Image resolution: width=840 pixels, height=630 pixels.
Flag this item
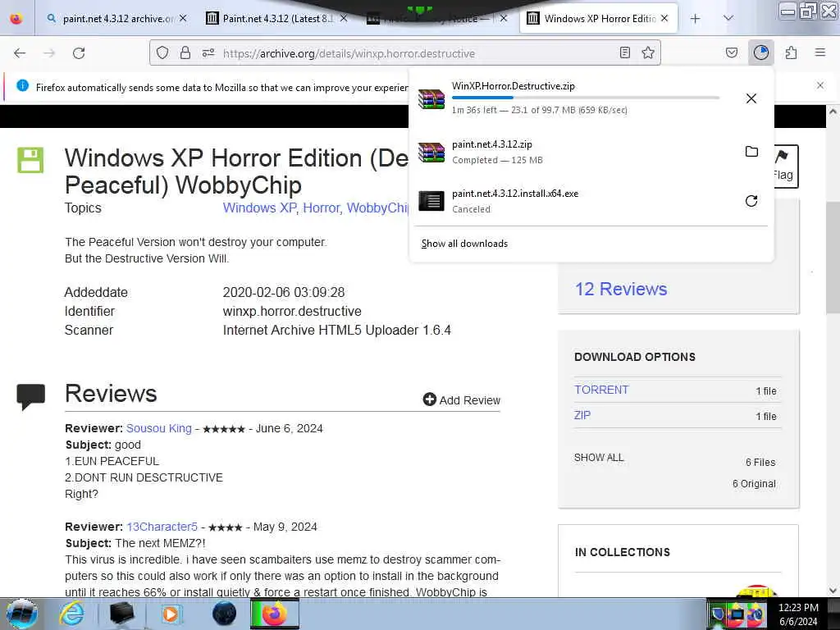pos(783,166)
